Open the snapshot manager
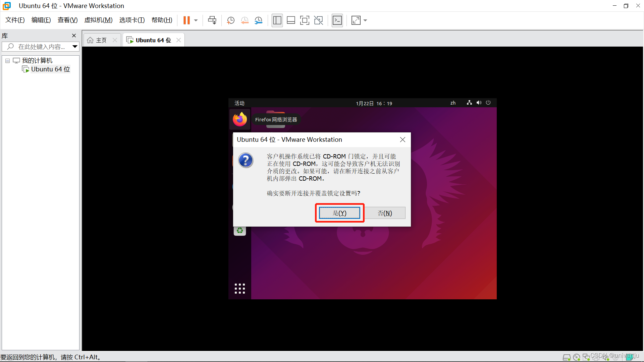644x362 pixels. pos(259,20)
